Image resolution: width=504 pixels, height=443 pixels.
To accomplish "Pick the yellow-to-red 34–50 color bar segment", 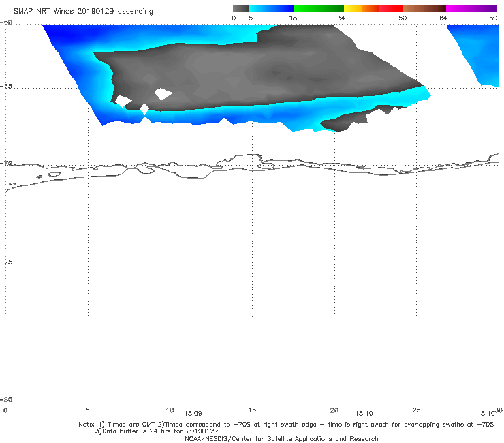I will click(373, 8).
